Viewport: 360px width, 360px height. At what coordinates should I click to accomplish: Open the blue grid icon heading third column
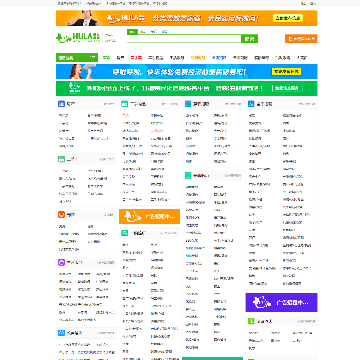[188, 104]
